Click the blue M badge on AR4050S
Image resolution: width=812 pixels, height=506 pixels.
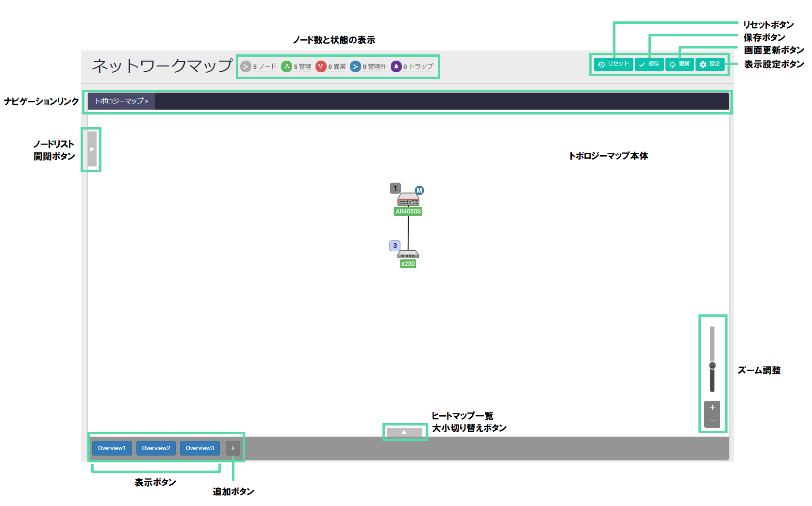(419, 191)
